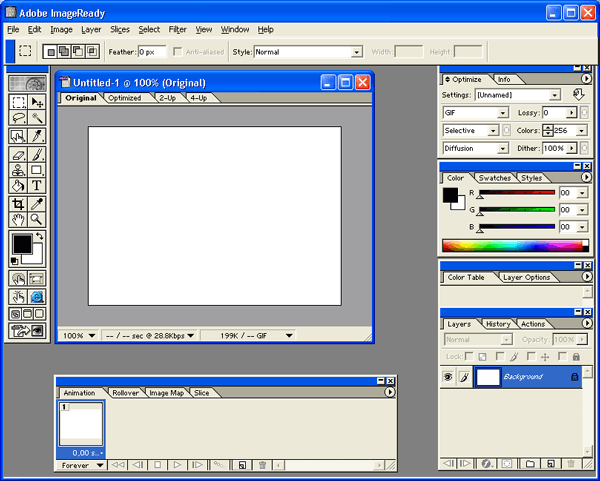Toggle Anti-aliased checkbox
600x481 pixels.
pyautogui.click(x=178, y=51)
